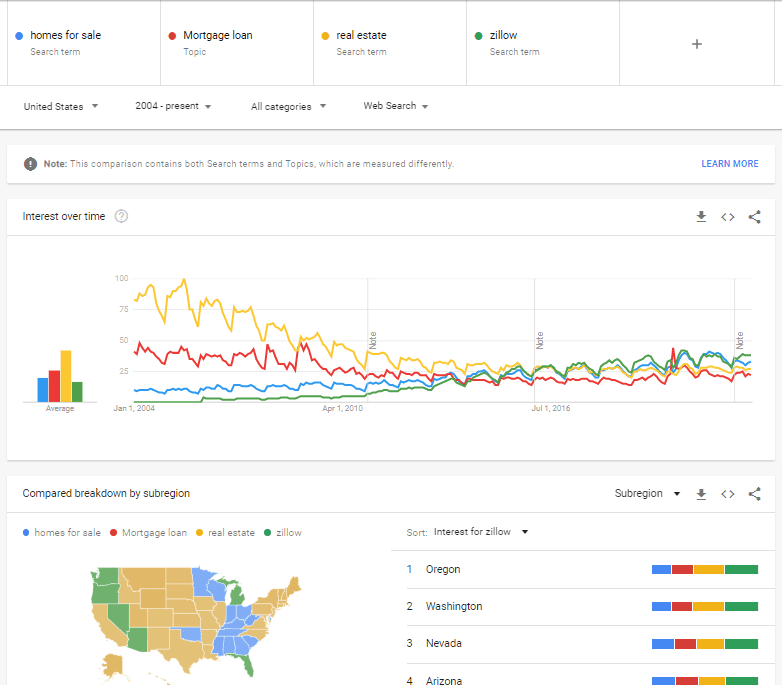The height and width of the screenshot is (685, 782).
Task: Open embed code for the subregion breakdown
Action: (x=728, y=494)
